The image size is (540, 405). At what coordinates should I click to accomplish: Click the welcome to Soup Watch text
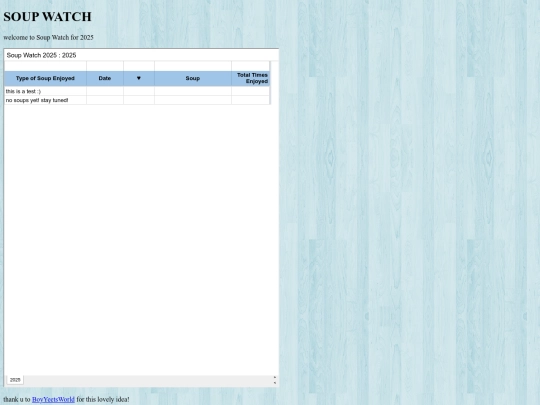(x=48, y=37)
